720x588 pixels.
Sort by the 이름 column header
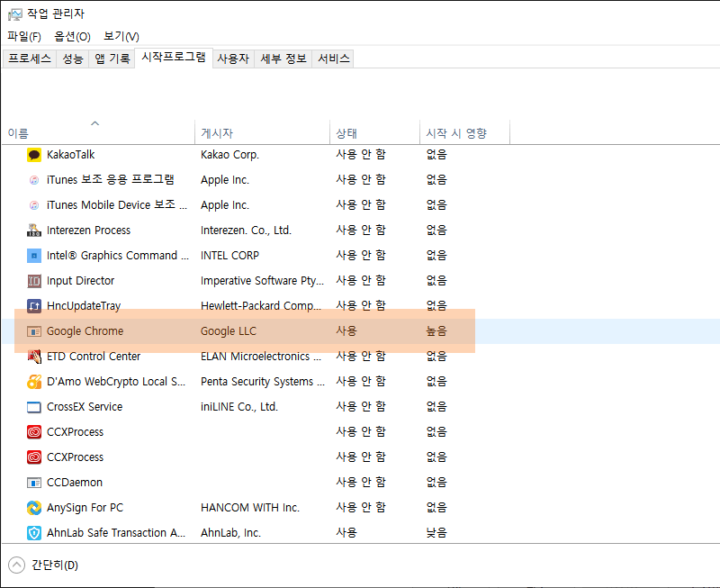tap(98, 132)
